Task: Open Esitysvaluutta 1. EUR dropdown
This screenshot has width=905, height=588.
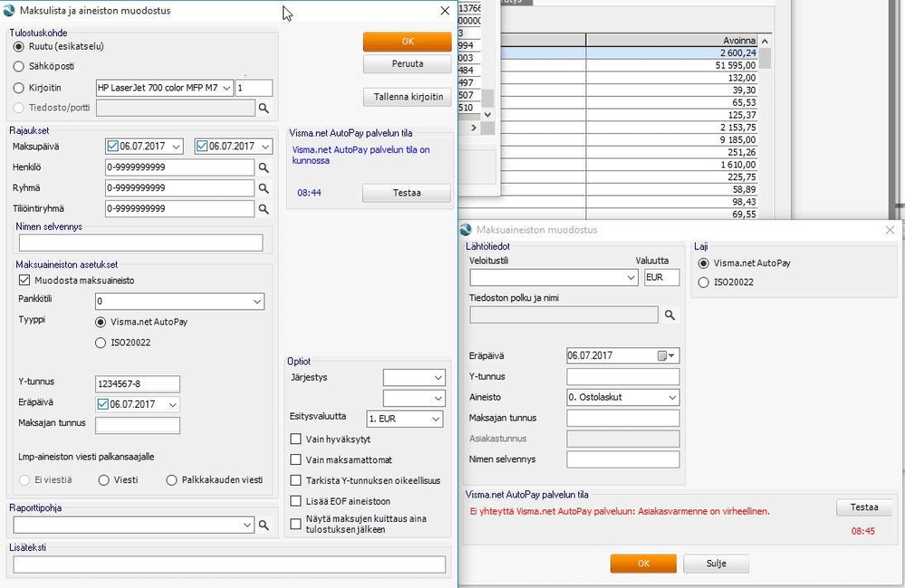Action: 436,419
